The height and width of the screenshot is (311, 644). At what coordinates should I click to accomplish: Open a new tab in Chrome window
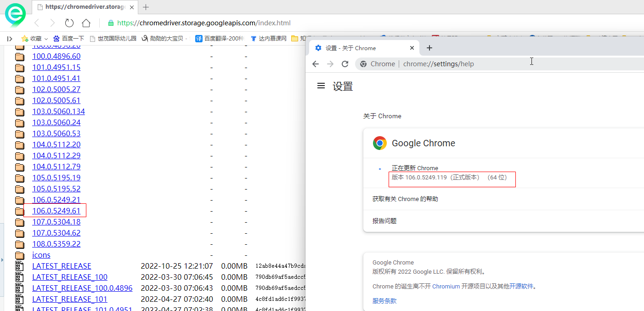tap(429, 48)
